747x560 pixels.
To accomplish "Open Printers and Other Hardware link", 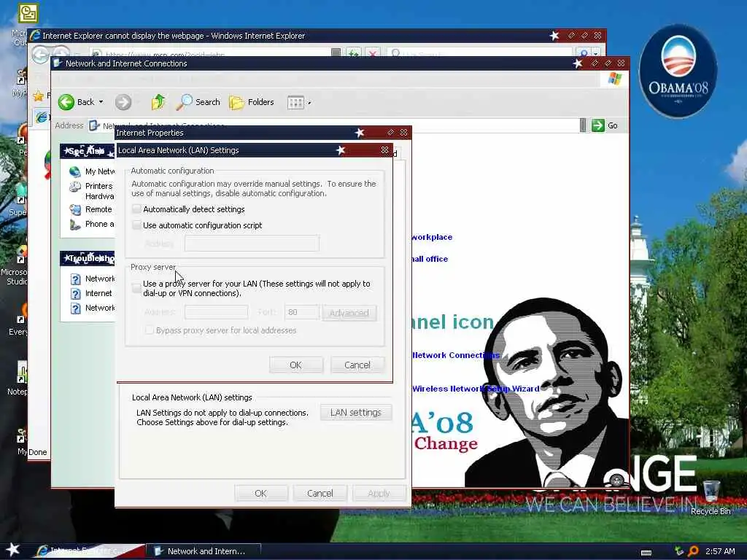I will [99, 191].
